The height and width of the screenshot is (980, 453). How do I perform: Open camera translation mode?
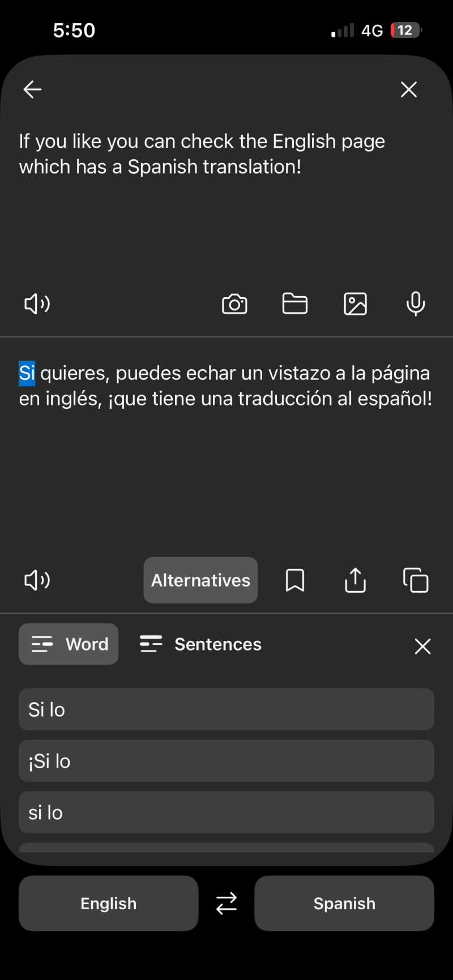(234, 304)
